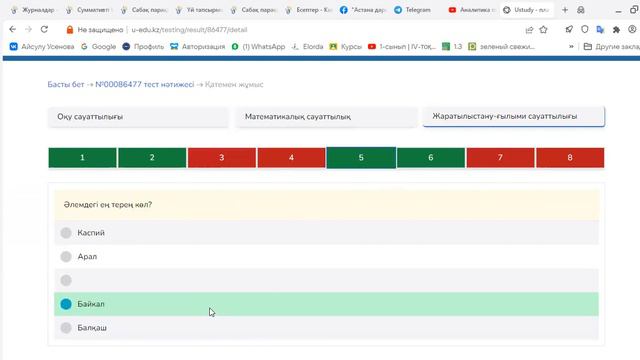This screenshot has height=360, width=640.
Task: Go to question 6 green button
Action: [431, 158]
